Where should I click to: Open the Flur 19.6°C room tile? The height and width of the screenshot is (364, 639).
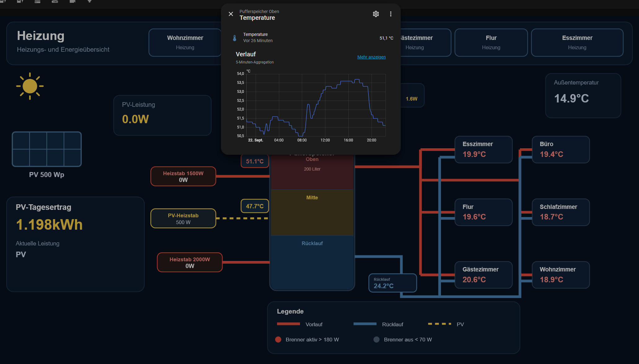[483, 212]
